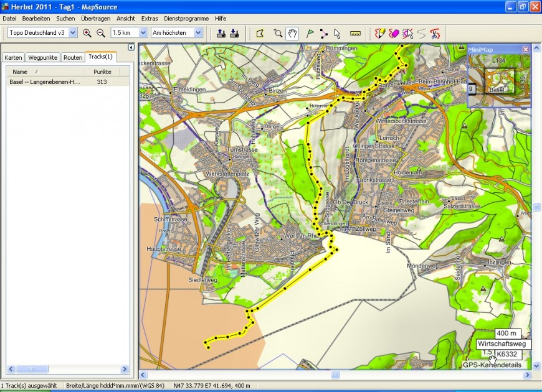Image resolution: width=542 pixels, height=392 pixels.
Task: Switch to the Routen tab
Action: (73, 58)
